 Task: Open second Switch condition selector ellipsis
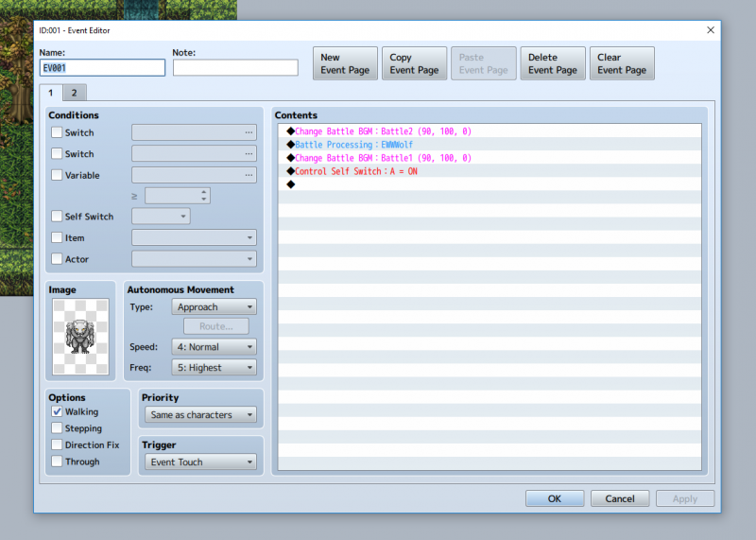tap(249, 153)
